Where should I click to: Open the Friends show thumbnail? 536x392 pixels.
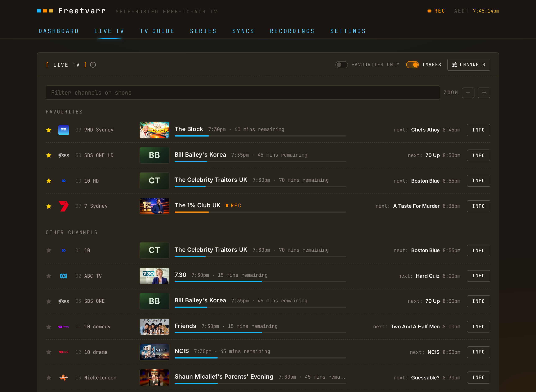tap(155, 327)
